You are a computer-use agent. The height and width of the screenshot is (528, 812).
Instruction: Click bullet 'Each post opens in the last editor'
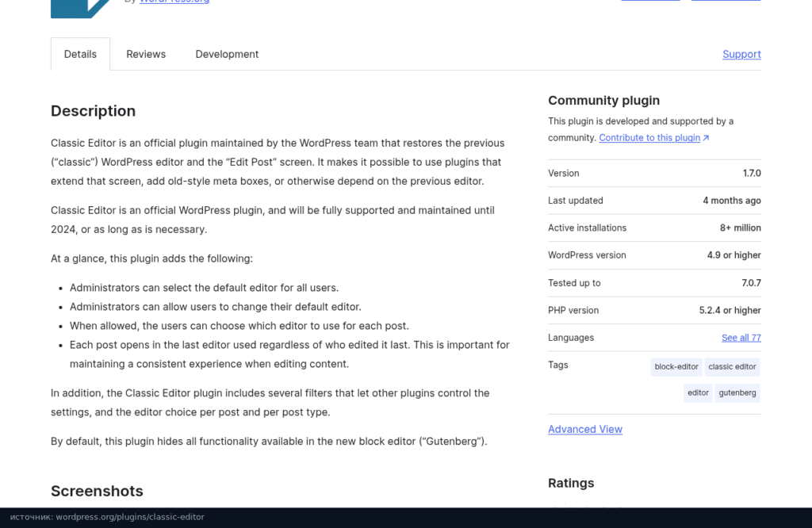[289, 354]
